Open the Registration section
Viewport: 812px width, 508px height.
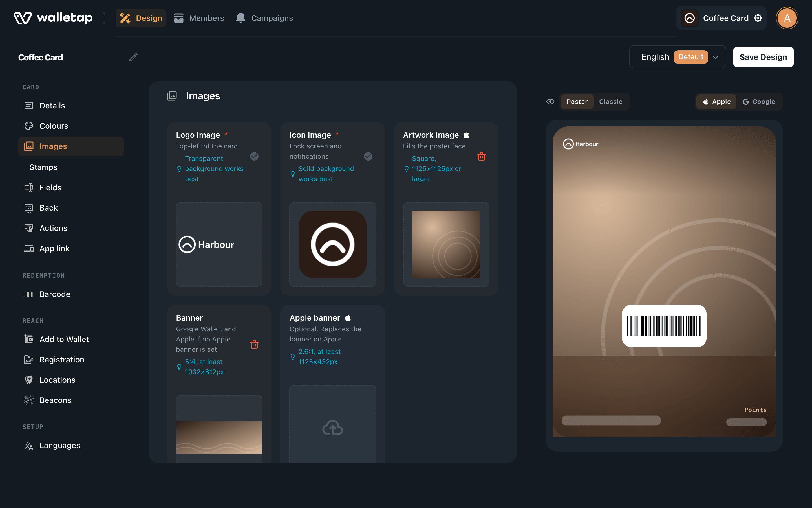(x=71, y=360)
